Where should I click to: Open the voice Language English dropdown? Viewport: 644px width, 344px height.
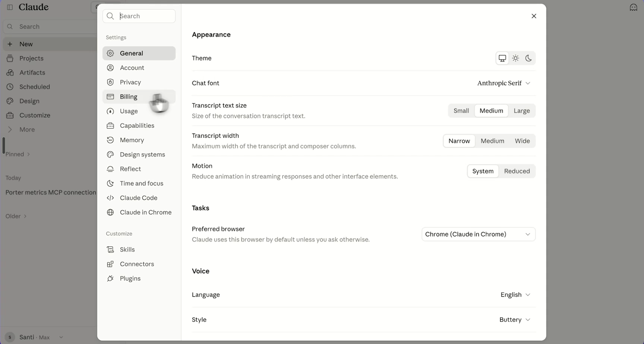515,294
